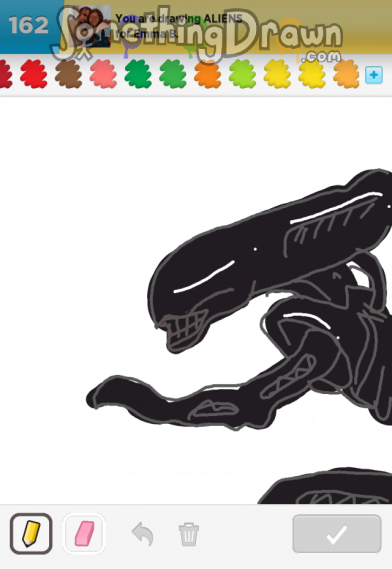Pick the lime green color swatch
The width and height of the screenshot is (392, 569).
pos(242,74)
